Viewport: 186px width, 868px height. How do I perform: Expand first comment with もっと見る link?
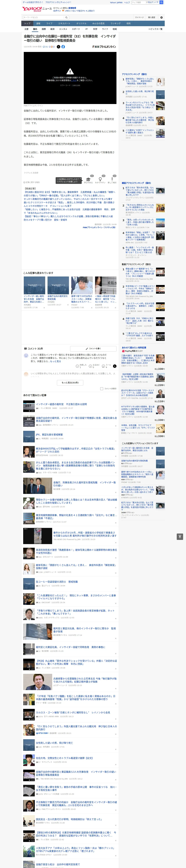click(56, 361)
